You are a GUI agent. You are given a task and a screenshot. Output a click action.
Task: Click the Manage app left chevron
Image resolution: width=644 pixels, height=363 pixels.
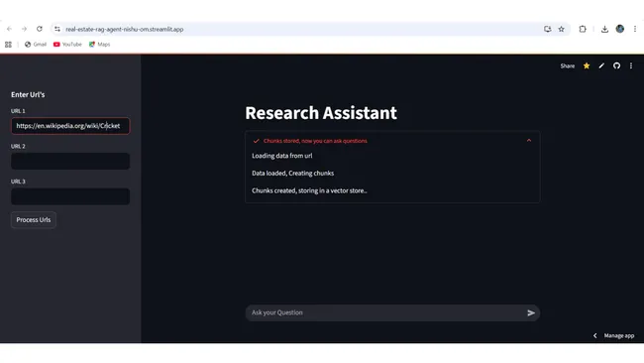(x=594, y=335)
